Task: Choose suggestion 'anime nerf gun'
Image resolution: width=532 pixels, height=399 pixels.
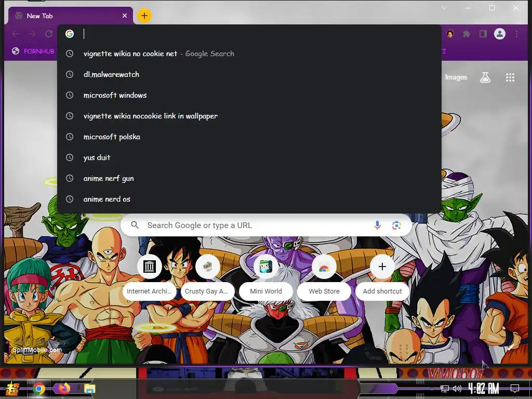Action: 249,178
